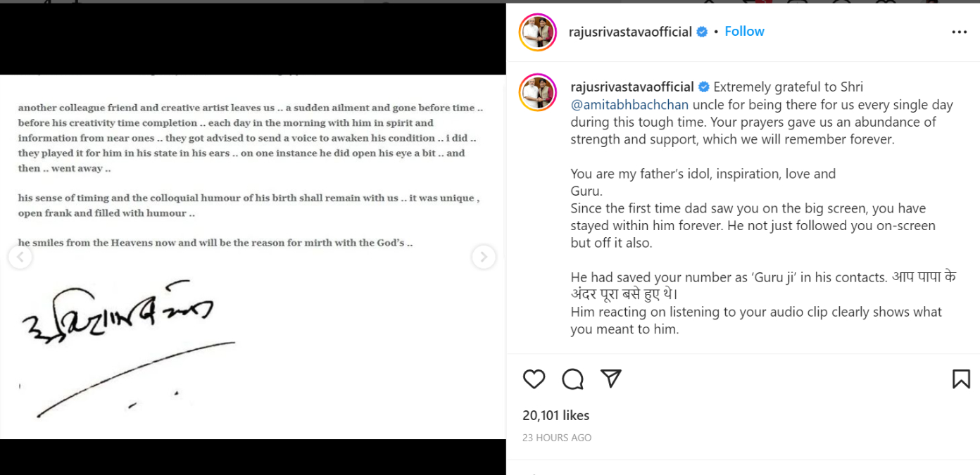980x475 pixels.
Task: Click the verified badge in the post header
Action: tap(702, 32)
